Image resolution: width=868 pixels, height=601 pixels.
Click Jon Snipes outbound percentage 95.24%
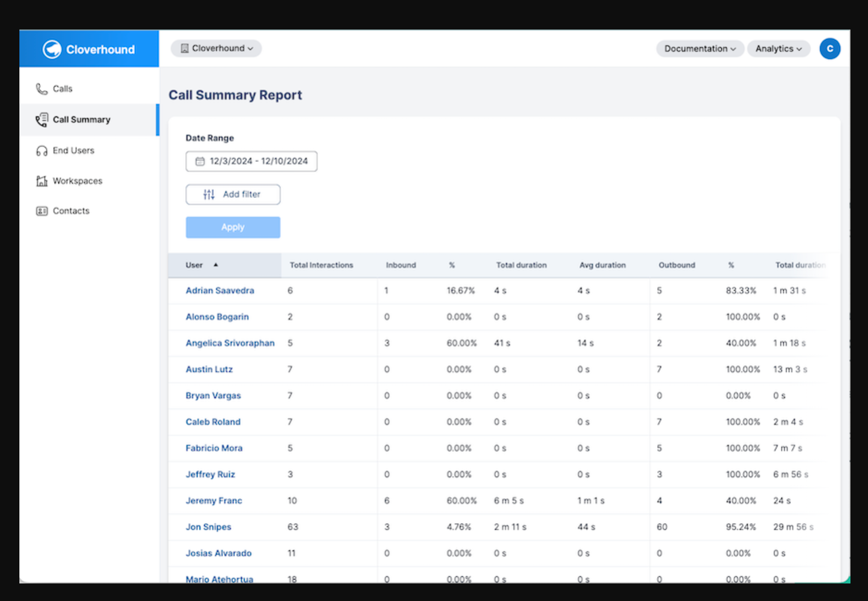741,527
